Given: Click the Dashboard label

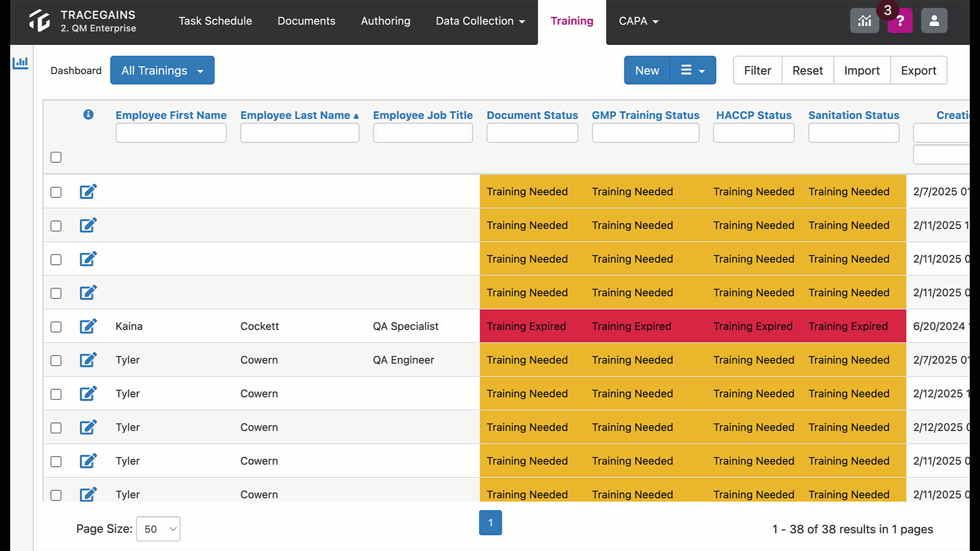Looking at the screenshot, I should tap(76, 70).
